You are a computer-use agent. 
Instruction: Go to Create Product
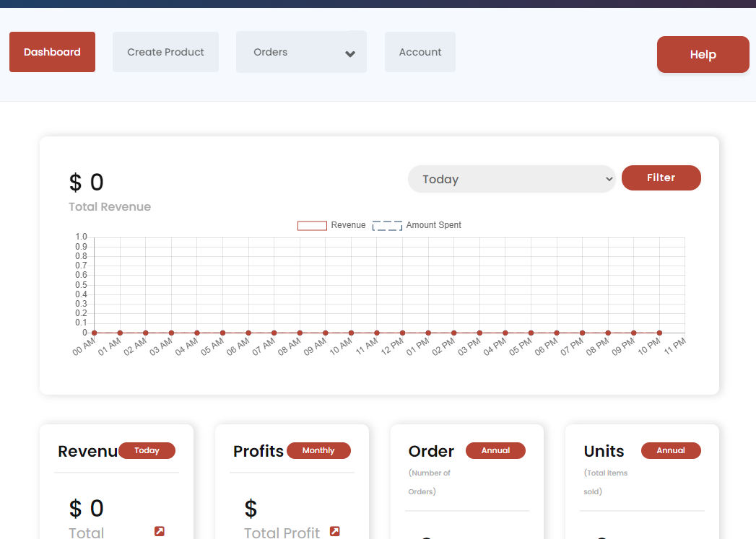coord(165,52)
